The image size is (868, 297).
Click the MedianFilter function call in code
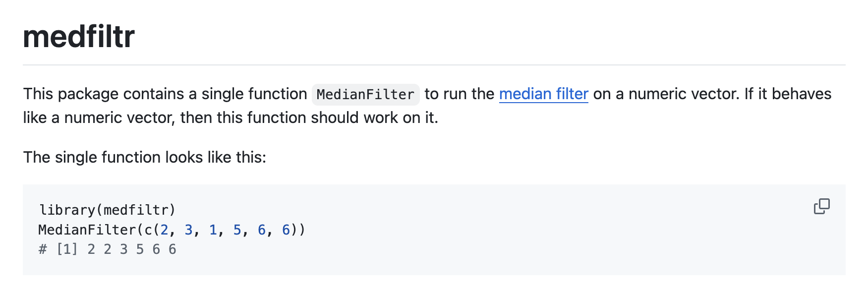pyautogui.click(x=87, y=230)
